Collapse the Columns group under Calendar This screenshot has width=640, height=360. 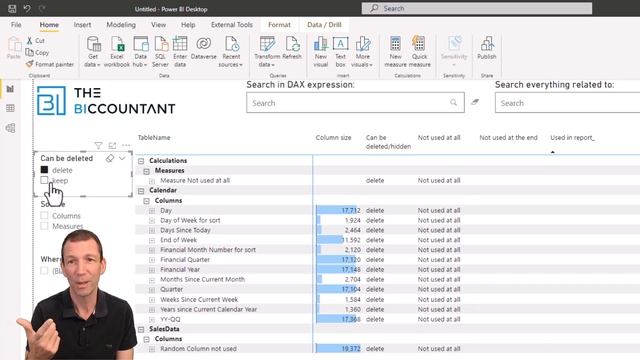pyautogui.click(x=147, y=201)
